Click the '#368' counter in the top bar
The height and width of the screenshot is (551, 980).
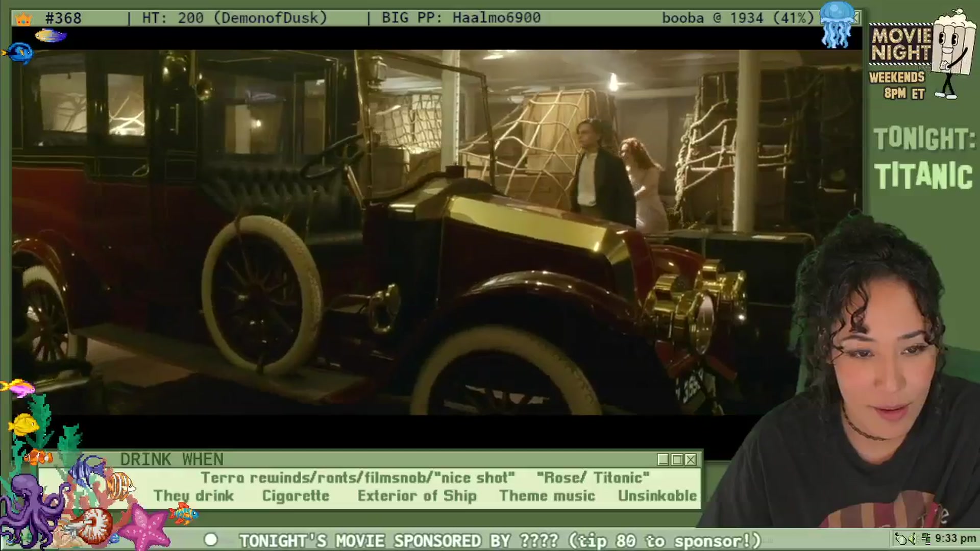tap(63, 18)
